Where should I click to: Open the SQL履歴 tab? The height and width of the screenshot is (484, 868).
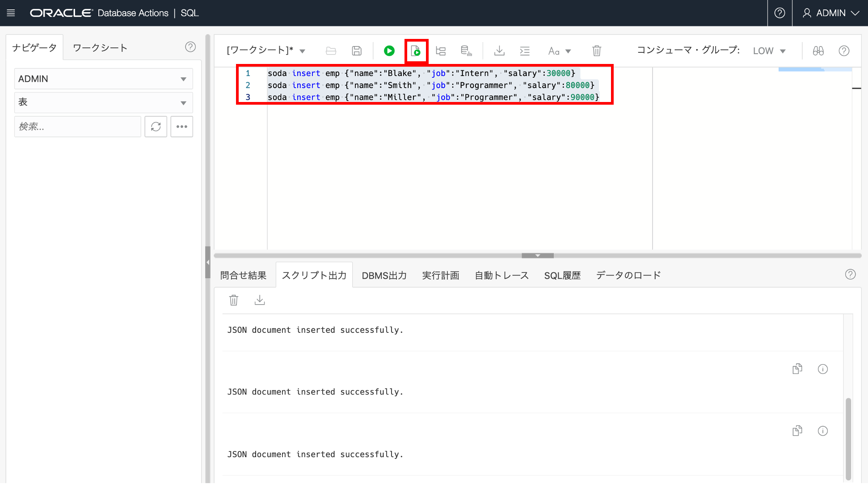click(562, 276)
